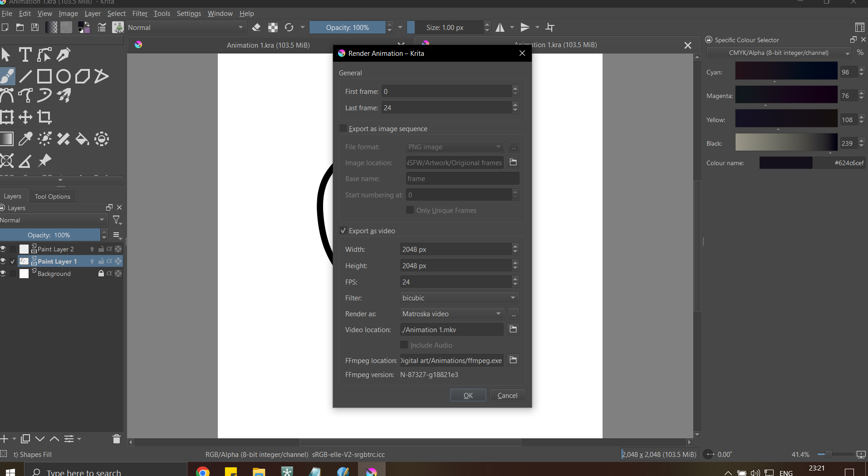Open the Filter menu
Image resolution: width=868 pixels, height=476 pixels.
pyautogui.click(x=140, y=14)
